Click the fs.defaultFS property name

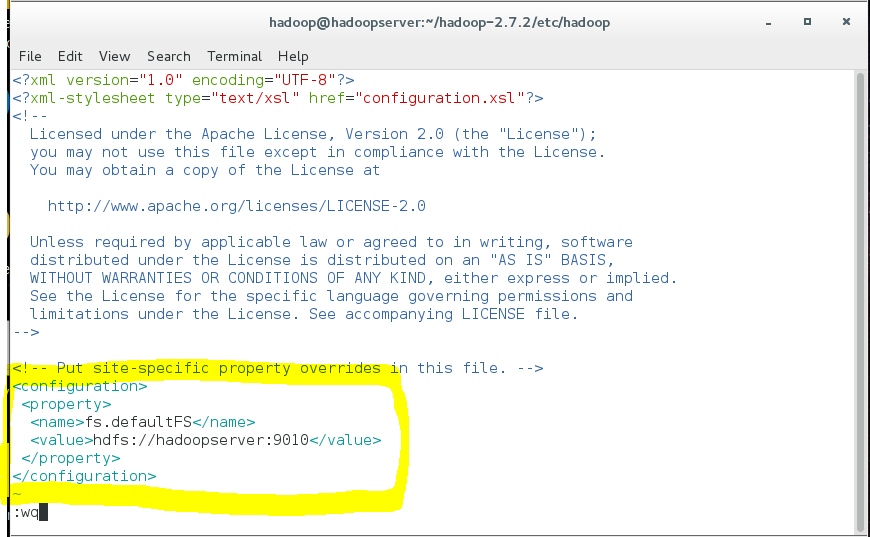coord(138,422)
